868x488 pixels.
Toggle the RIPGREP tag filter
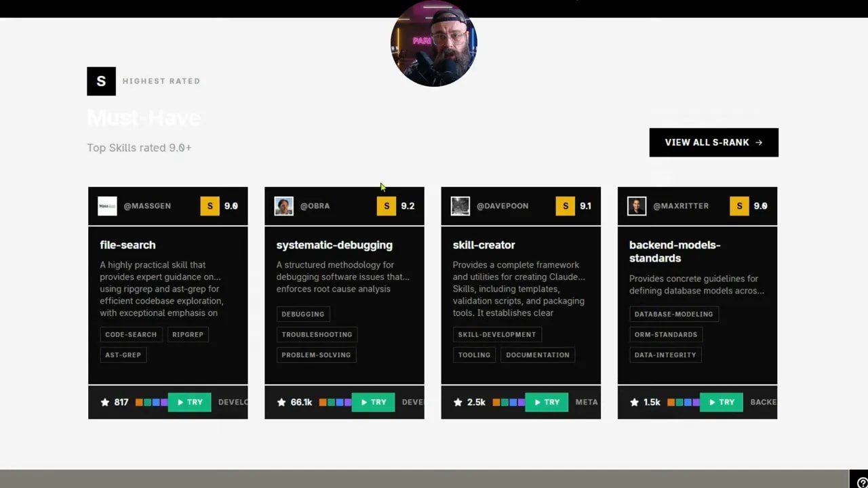click(x=188, y=334)
